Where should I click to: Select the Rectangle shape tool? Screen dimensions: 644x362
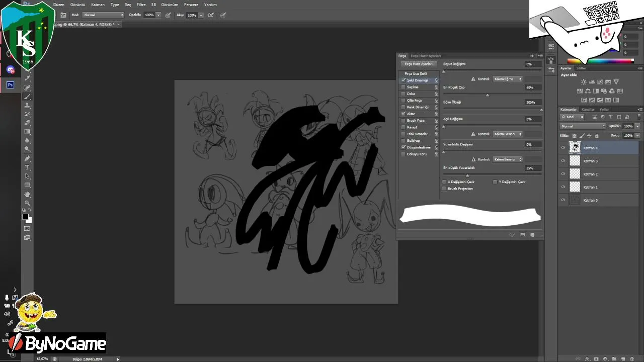[27, 185]
